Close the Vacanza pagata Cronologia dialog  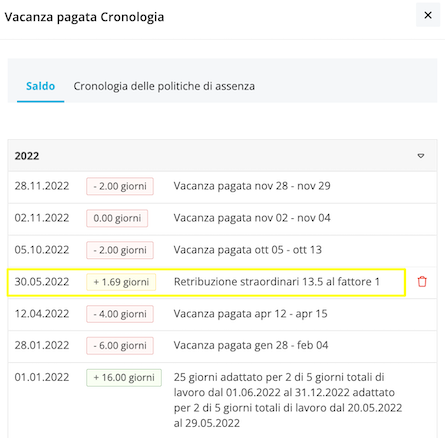point(428,15)
